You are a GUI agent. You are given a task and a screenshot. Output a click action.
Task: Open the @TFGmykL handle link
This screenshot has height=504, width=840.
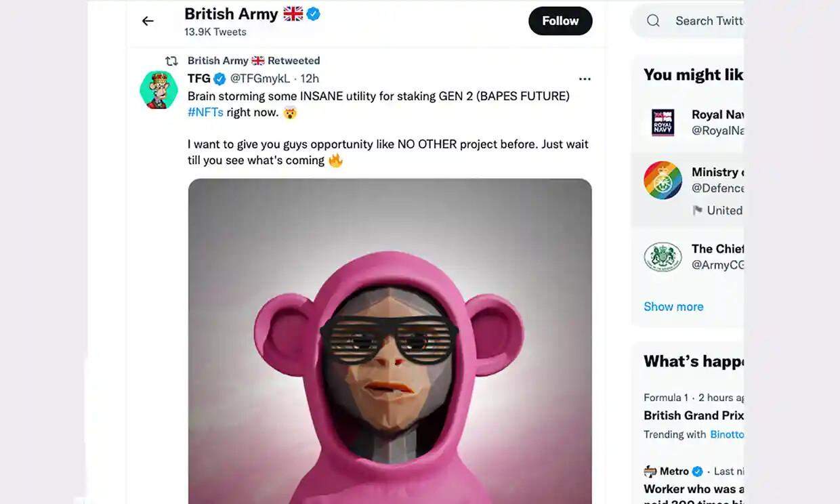point(260,79)
